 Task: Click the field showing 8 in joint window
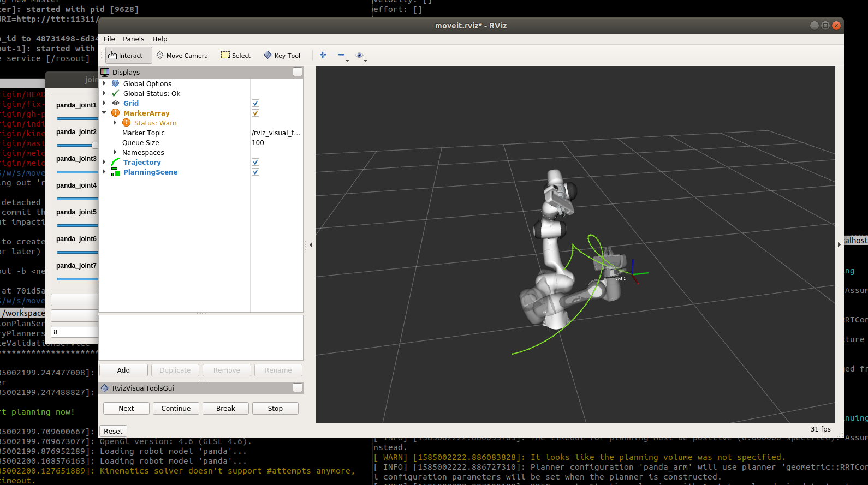(75, 332)
